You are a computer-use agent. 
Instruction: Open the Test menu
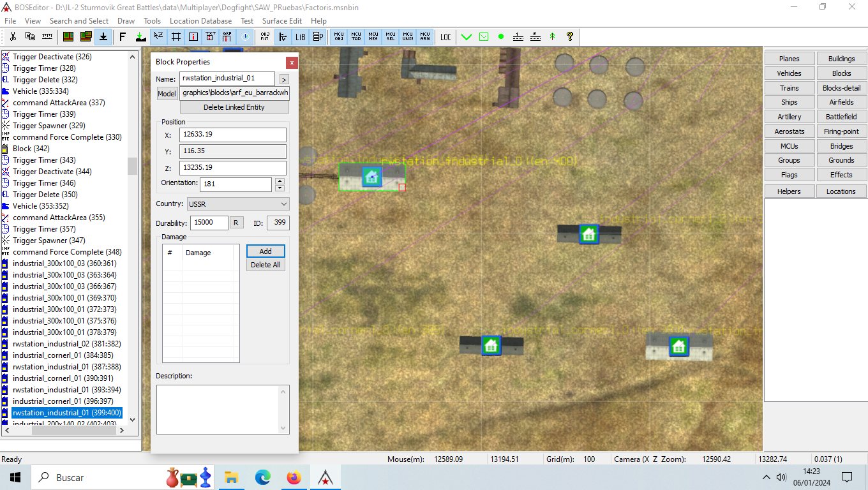tap(247, 21)
